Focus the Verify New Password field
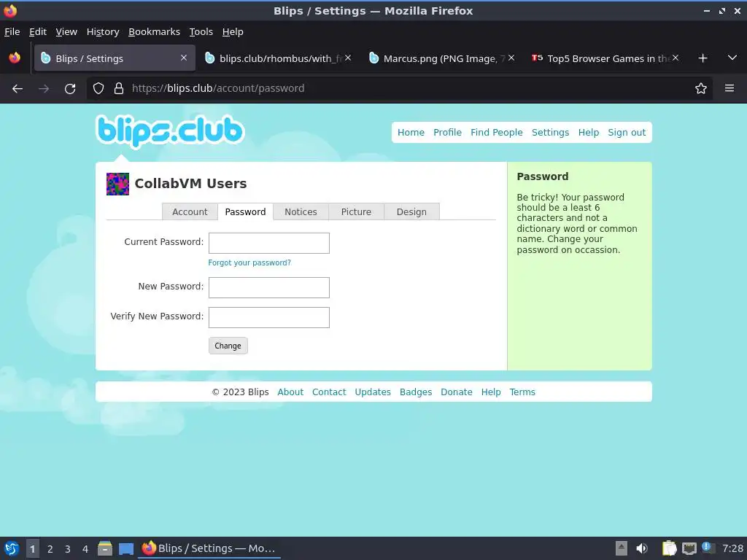Viewport: 747px width, 560px height. (269, 318)
